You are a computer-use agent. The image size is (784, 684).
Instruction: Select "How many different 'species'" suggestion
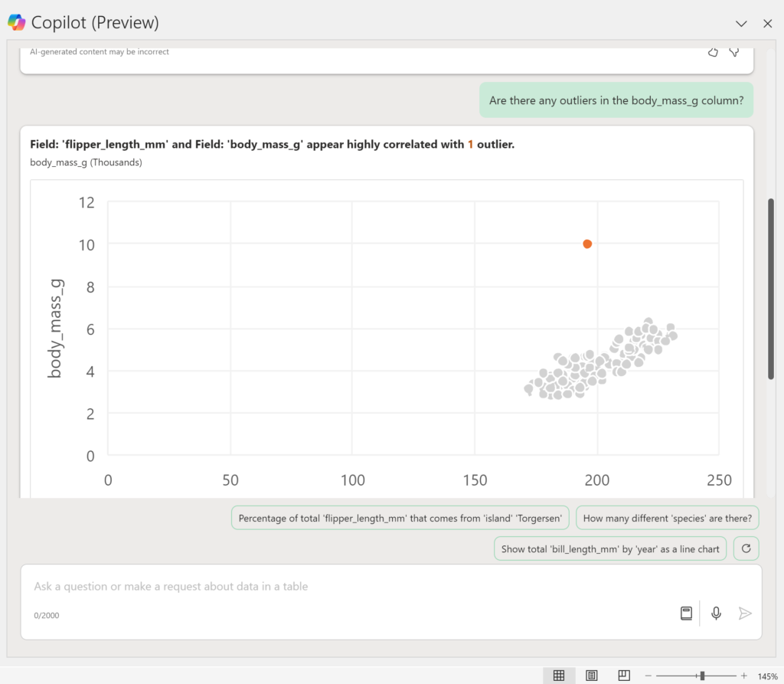point(667,518)
